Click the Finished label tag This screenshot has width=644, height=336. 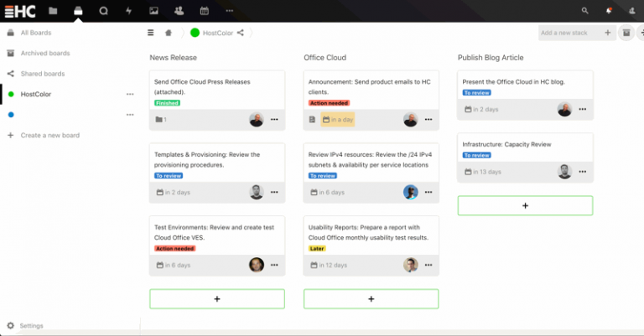[x=167, y=103]
